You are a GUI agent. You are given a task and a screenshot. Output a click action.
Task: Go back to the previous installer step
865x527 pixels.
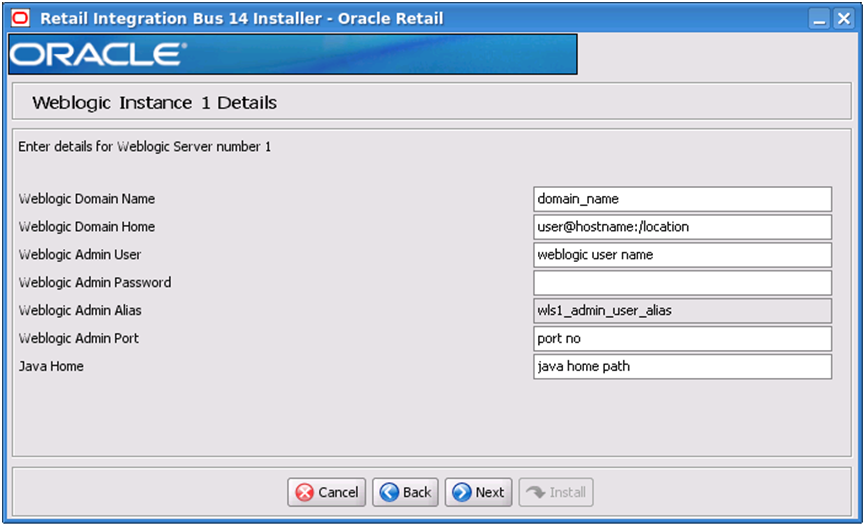point(405,492)
